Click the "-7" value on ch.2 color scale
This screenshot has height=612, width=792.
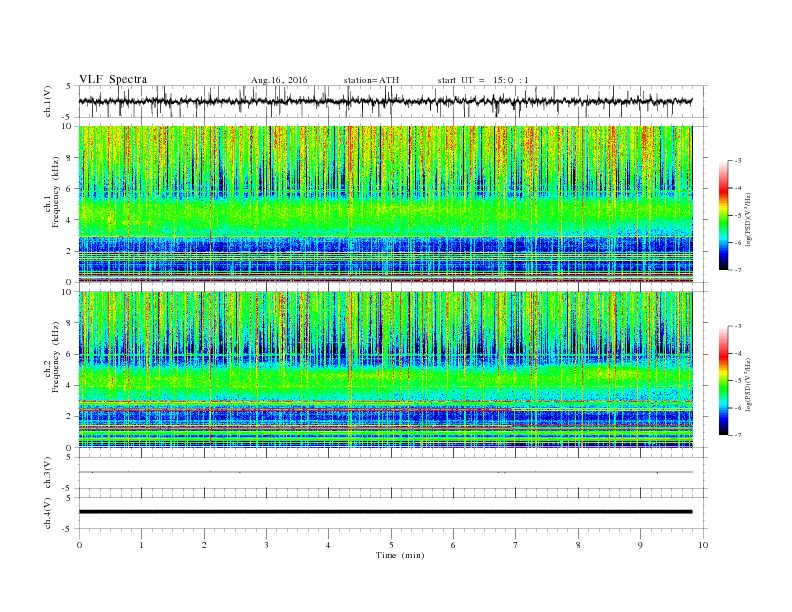pos(738,435)
